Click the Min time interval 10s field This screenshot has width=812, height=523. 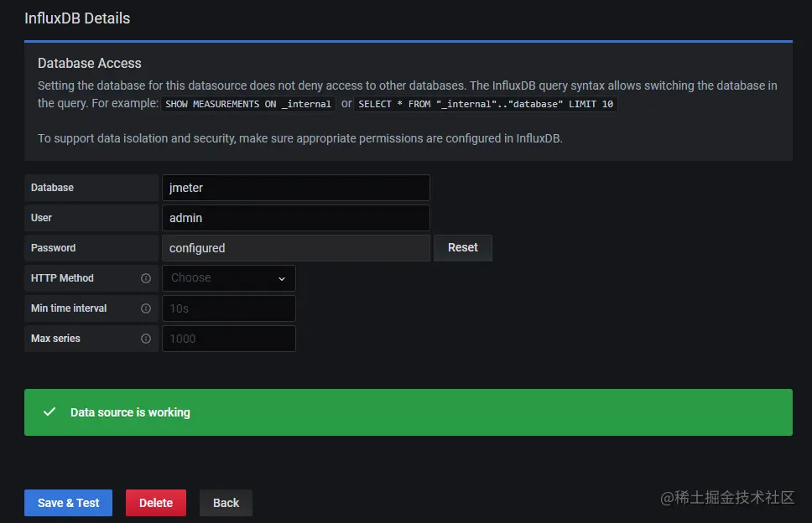(229, 308)
